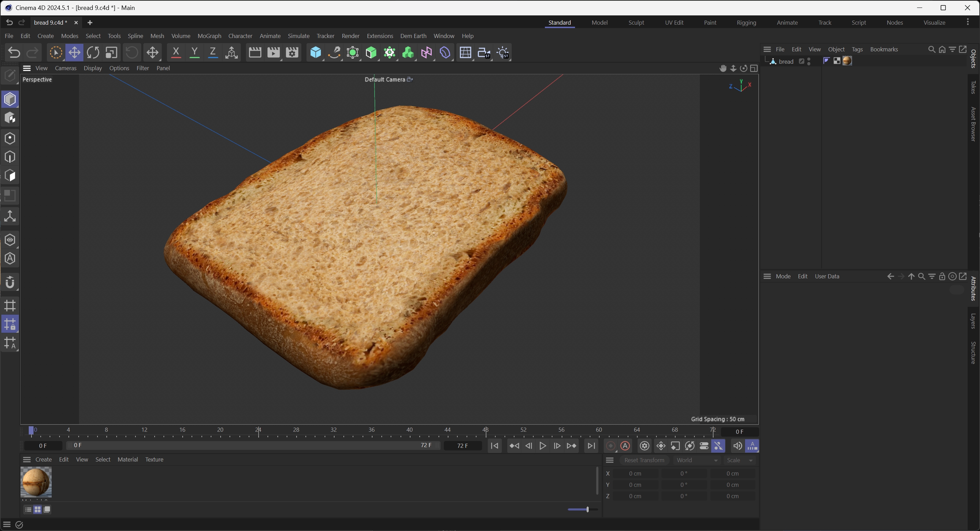Viewport: 980px width, 531px height.
Task: Add a Cube primitive object
Action: click(x=315, y=52)
